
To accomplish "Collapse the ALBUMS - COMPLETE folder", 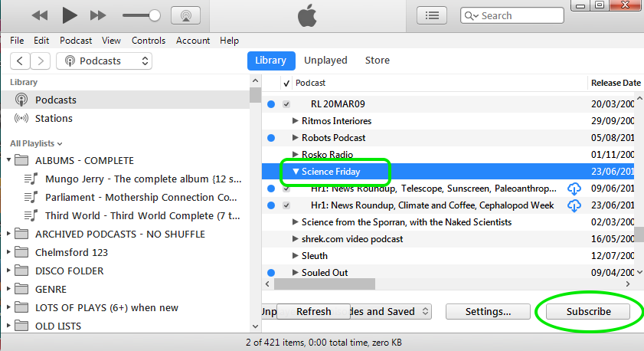I will 8,160.
